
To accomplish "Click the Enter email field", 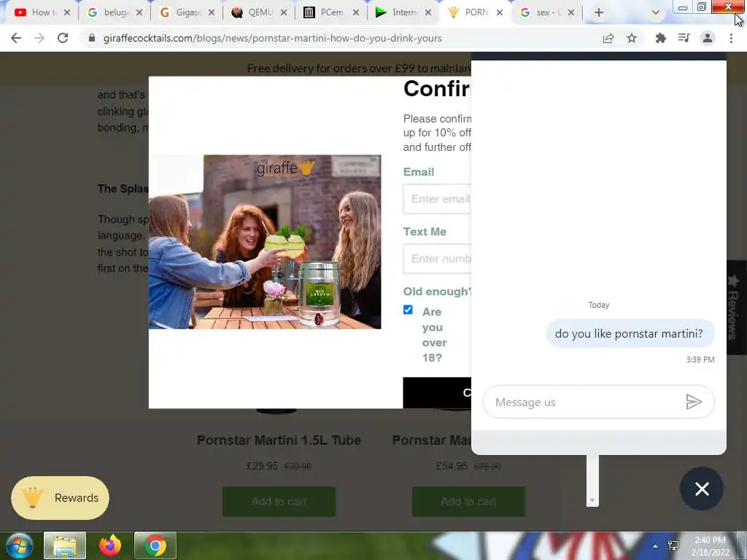I will (437, 199).
